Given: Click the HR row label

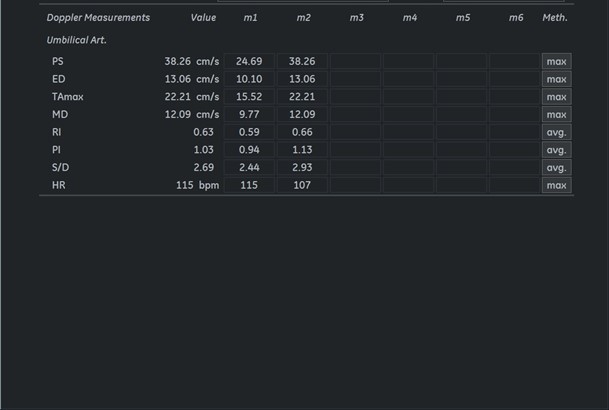Looking at the screenshot, I should (59, 185).
